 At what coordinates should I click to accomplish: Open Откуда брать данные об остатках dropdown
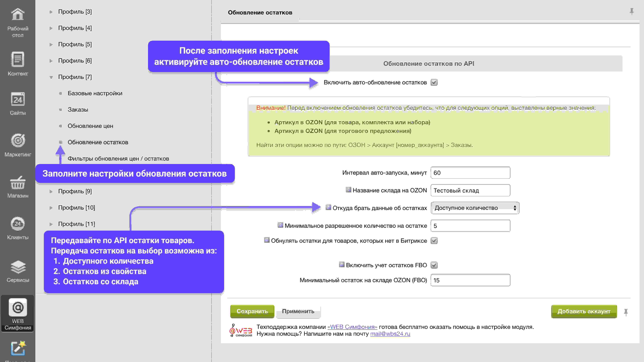tap(475, 208)
